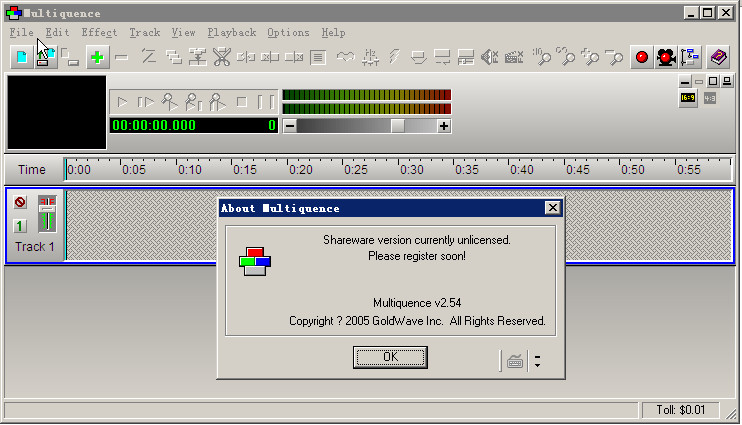Open the File menu
The image size is (742, 425).
[x=21, y=33]
